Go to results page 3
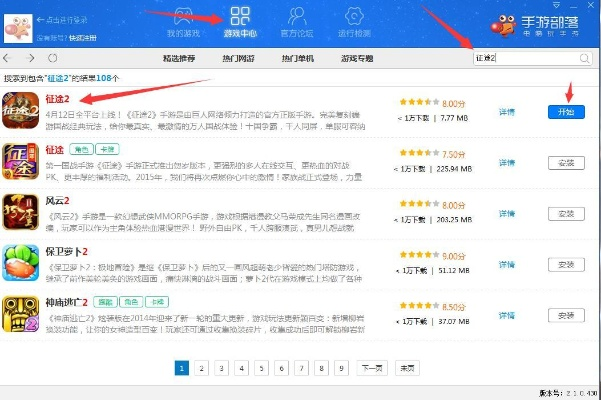This screenshot has height=400, width=601. [222, 368]
